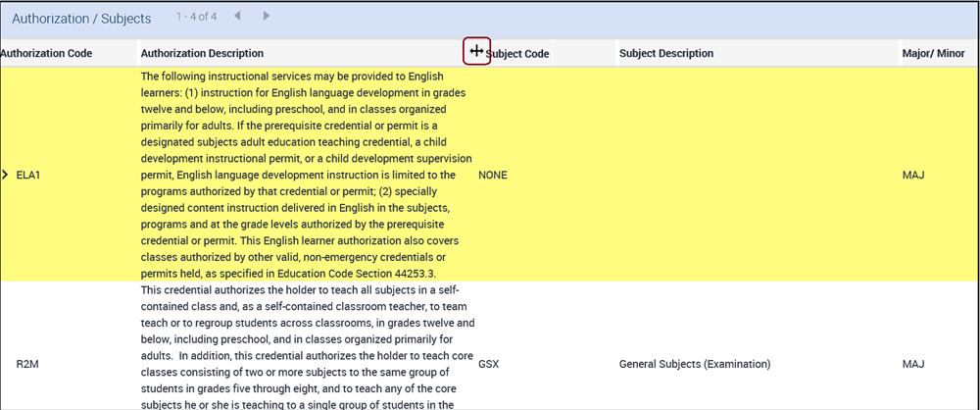Click the MAJ value in ELA1 row

coord(913,175)
